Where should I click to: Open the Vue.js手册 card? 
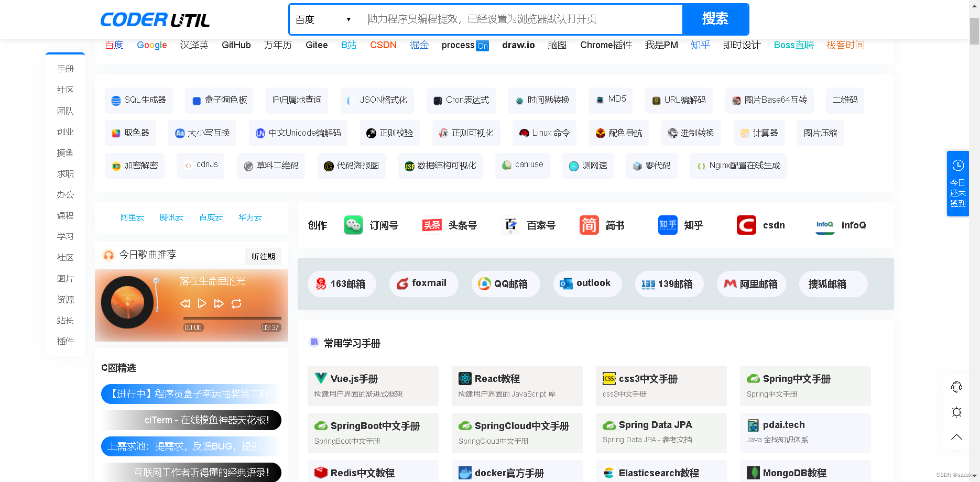coord(373,386)
